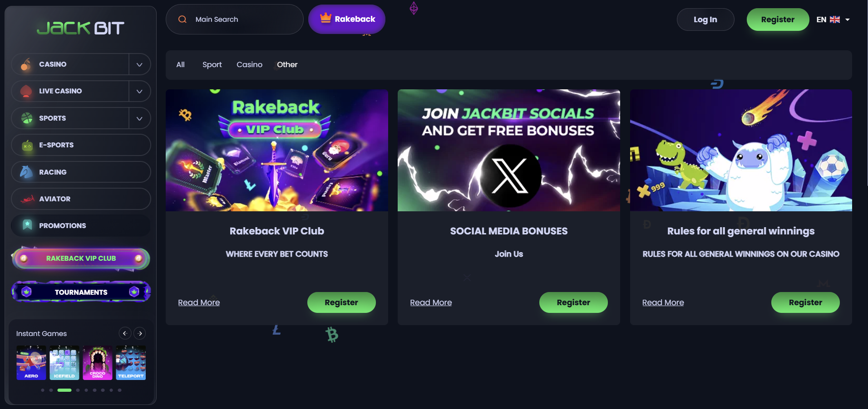
Task: Click the Live Casino red icon
Action: pyautogui.click(x=26, y=91)
